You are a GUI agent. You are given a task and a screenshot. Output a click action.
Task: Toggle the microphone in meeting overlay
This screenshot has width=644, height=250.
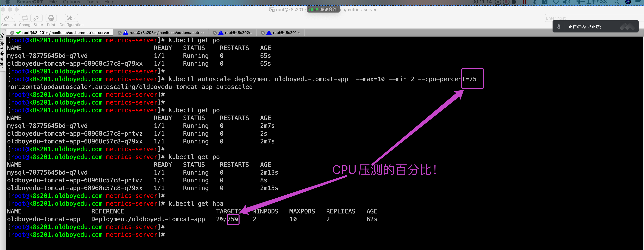point(558,27)
